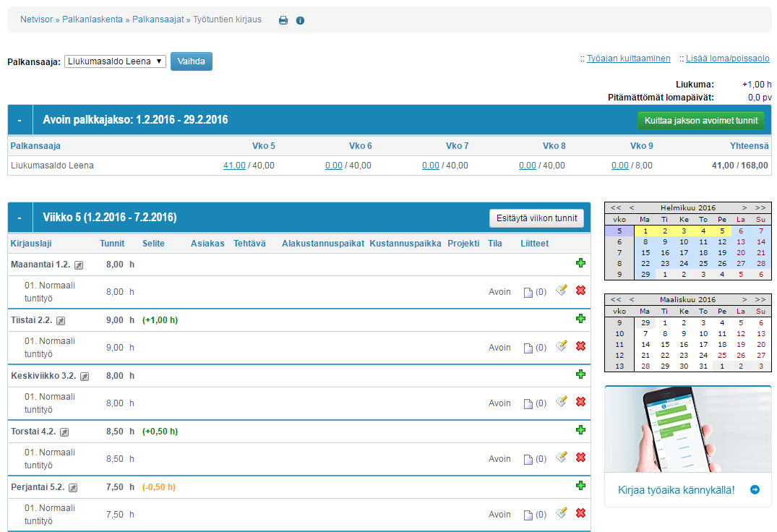Click the printer icon in the breadcrumb bar
This screenshot has width=777, height=532.
(283, 20)
